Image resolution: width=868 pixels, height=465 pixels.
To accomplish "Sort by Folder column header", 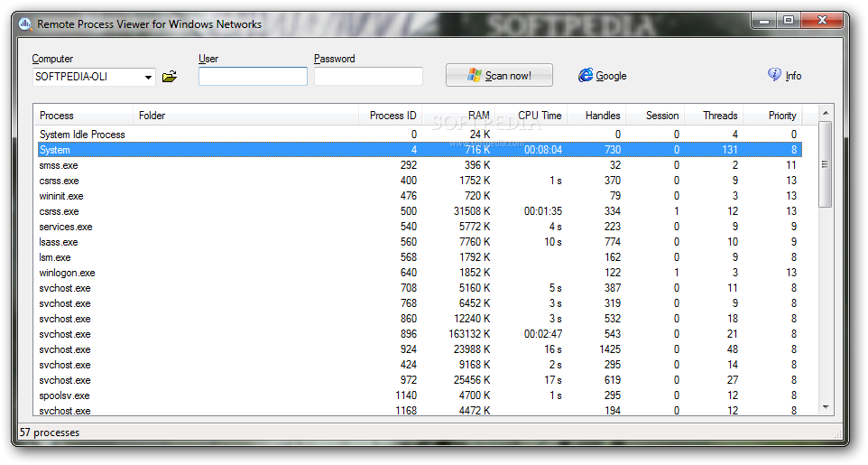I will tap(245, 116).
